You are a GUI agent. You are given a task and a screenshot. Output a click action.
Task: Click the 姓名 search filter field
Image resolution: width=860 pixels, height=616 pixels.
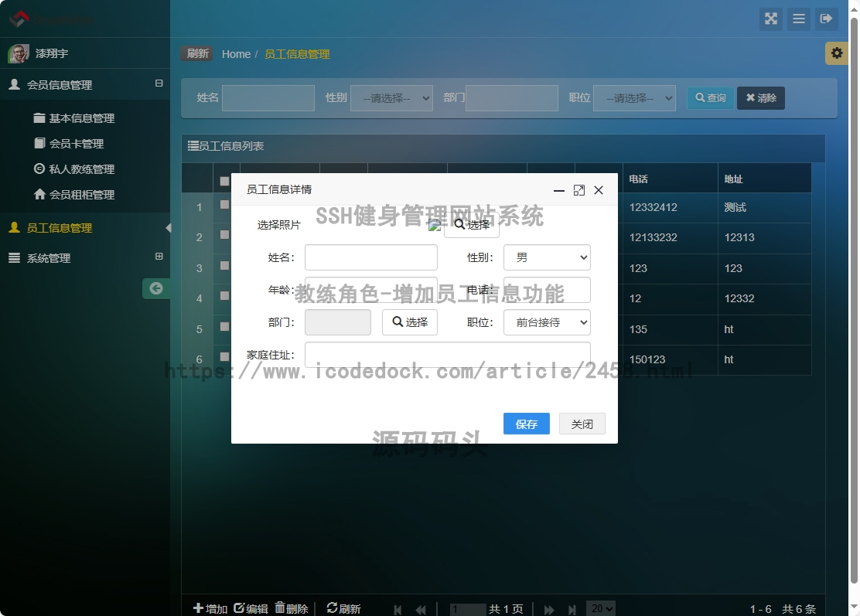click(268, 97)
